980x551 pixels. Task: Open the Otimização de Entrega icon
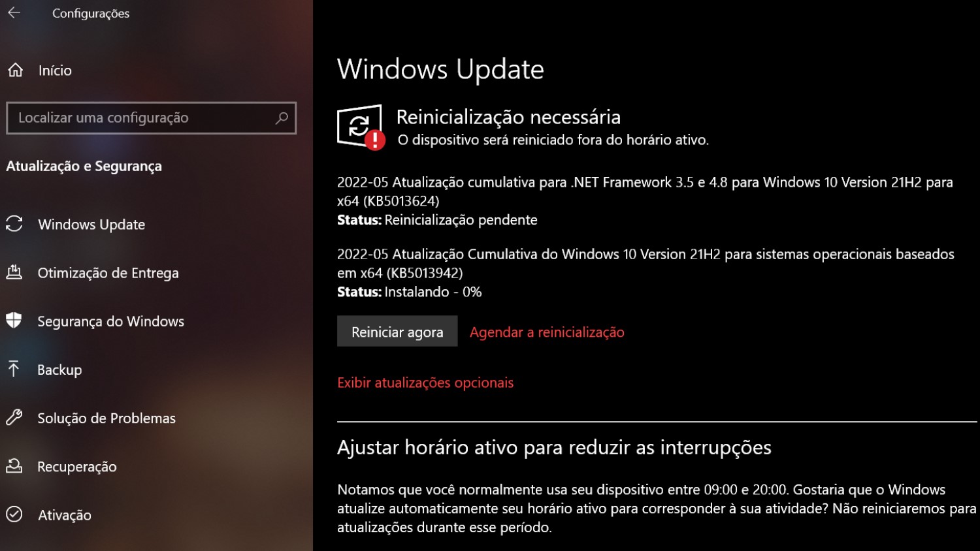coord(14,272)
